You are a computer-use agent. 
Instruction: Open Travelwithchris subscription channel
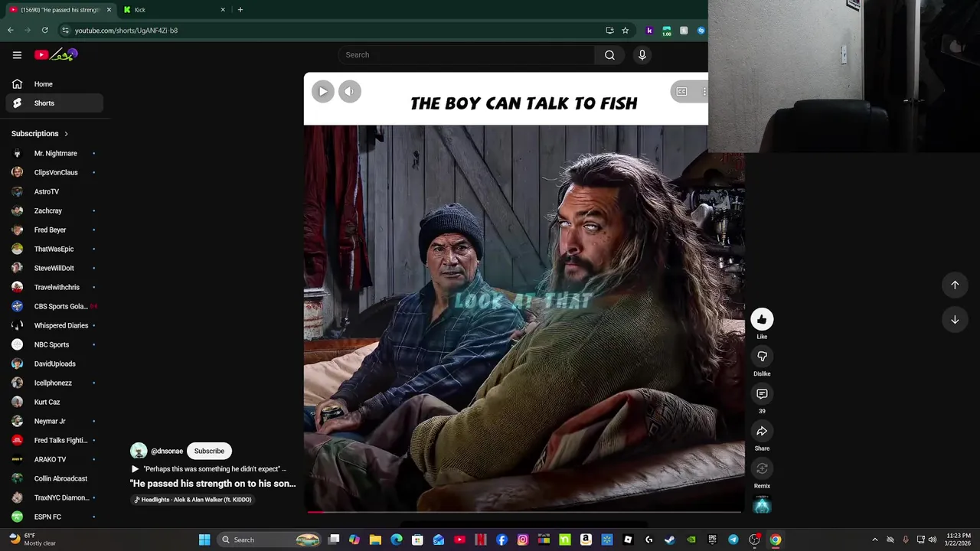tap(54, 287)
